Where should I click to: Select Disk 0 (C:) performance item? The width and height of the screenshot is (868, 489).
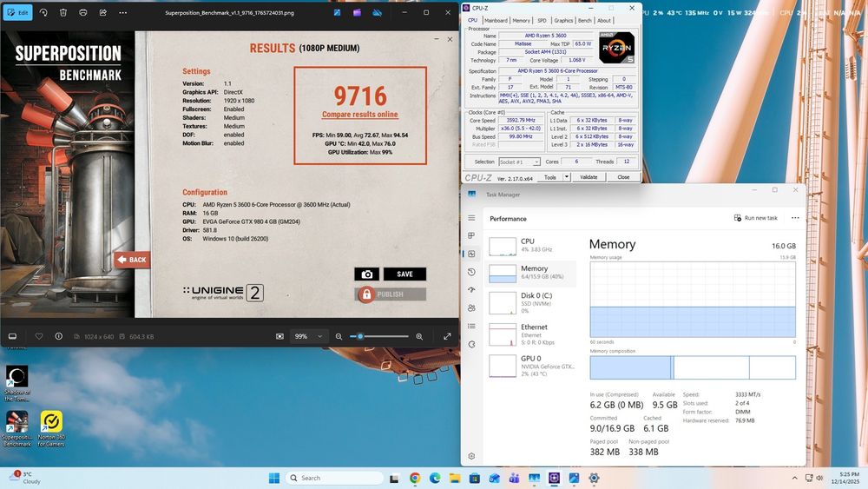(531, 303)
